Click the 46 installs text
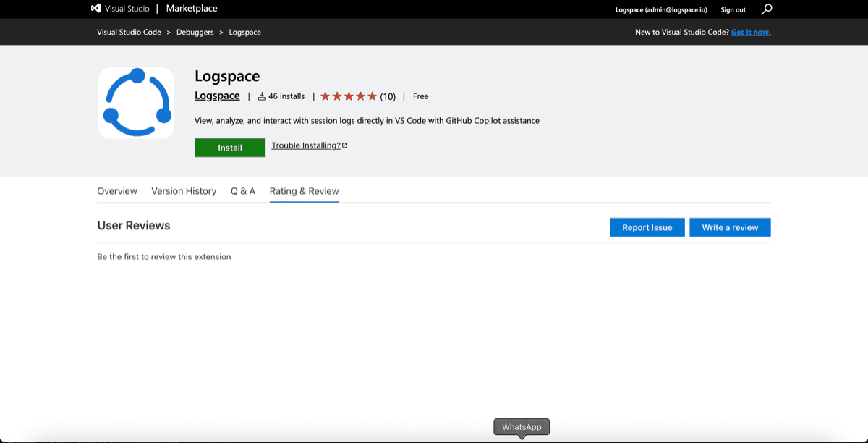 (x=286, y=96)
